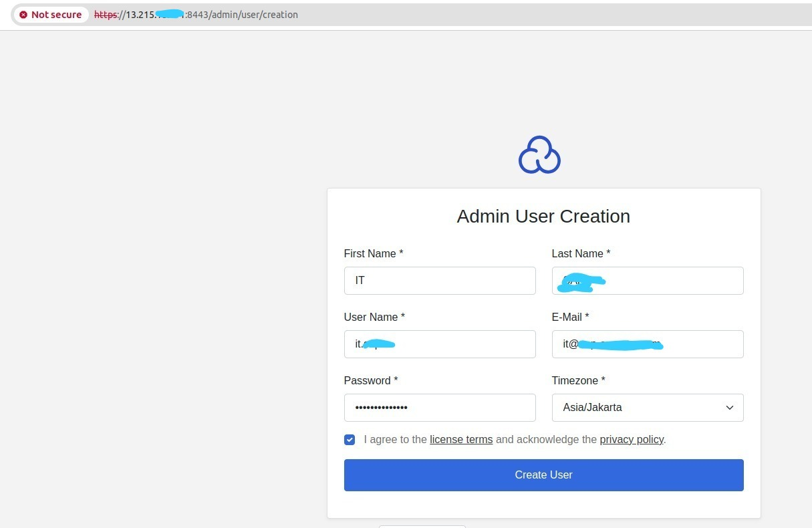Click the Admin User Creation heading
Image resolution: width=812 pixels, height=528 pixels.
point(543,216)
